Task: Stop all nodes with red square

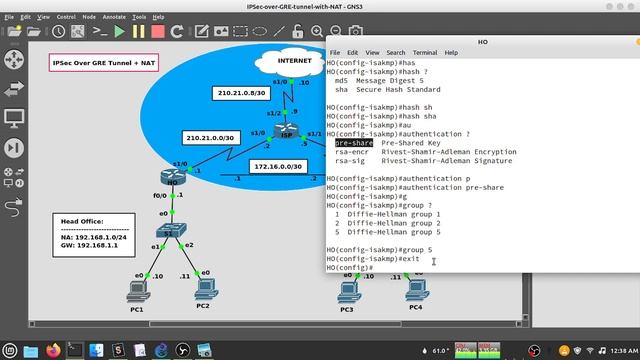Action: click(x=158, y=31)
